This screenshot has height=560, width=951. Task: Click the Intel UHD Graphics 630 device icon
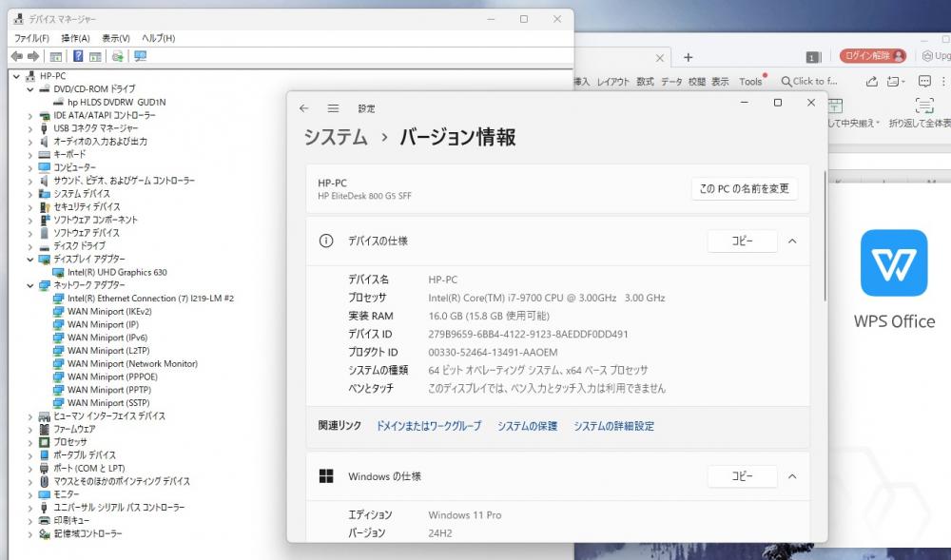point(58,273)
